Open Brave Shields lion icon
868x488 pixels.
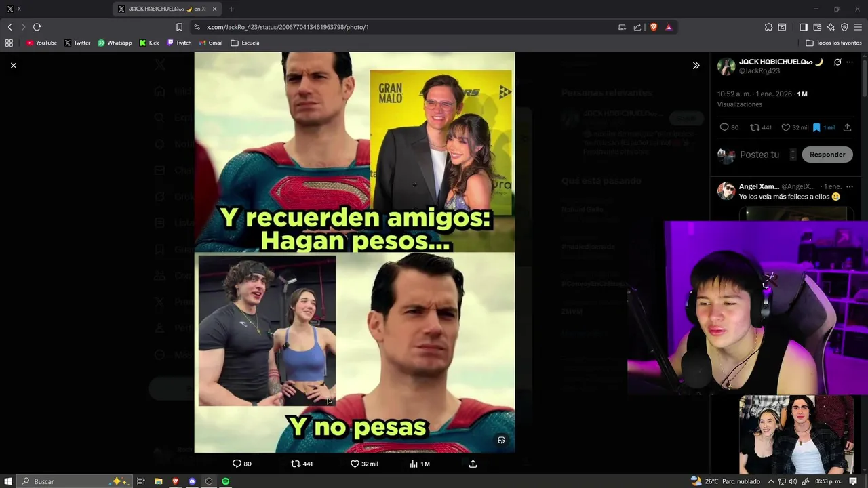point(654,27)
